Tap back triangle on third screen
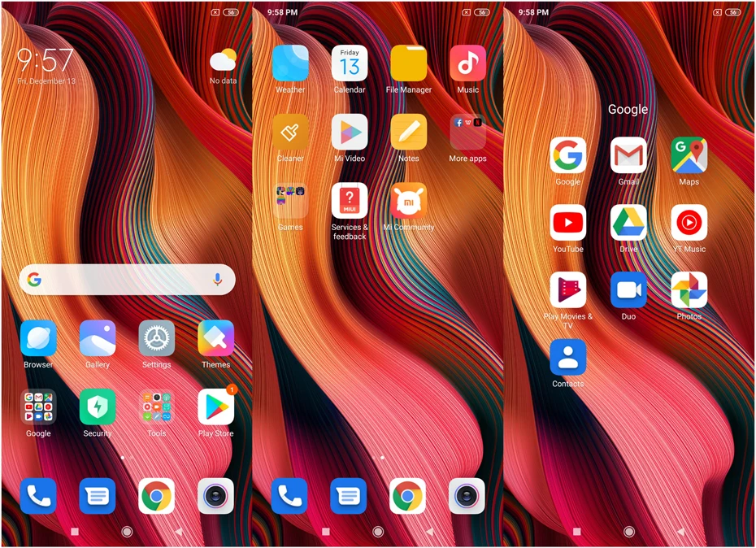 pos(681,532)
